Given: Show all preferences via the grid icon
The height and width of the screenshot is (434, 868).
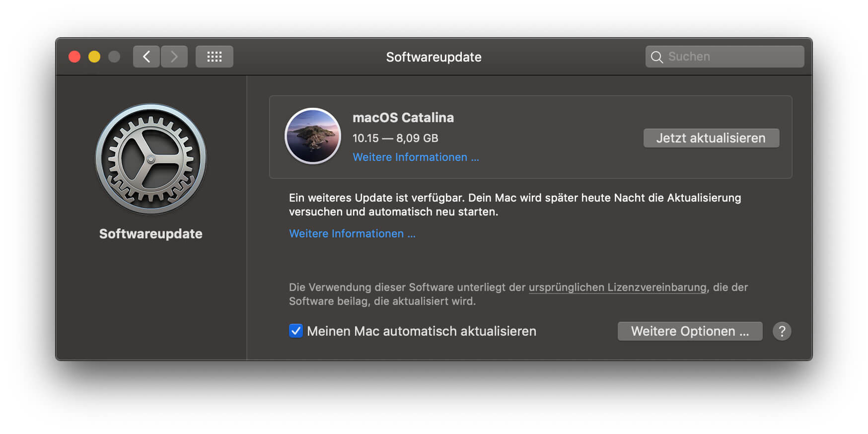Looking at the screenshot, I should (214, 57).
